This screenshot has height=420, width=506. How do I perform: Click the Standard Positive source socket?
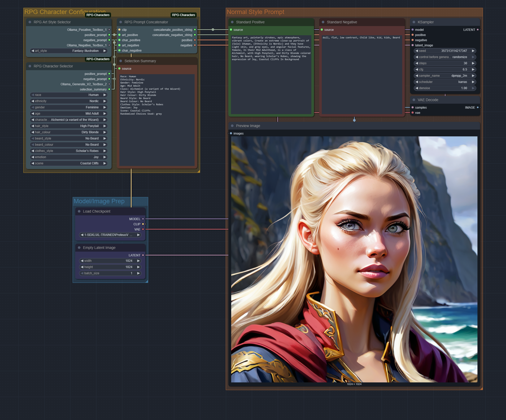tap(231, 30)
